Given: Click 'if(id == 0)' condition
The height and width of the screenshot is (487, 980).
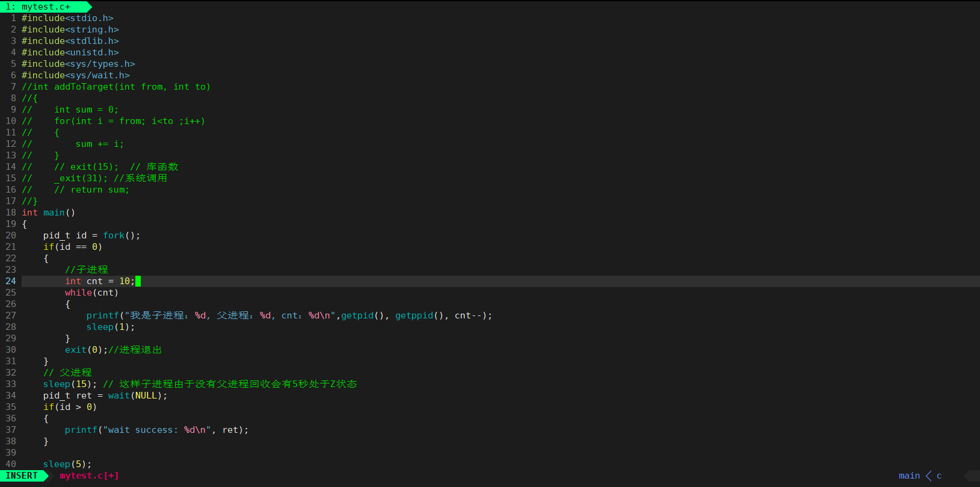Looking at the screenshot, I should (x=73, y=247).
